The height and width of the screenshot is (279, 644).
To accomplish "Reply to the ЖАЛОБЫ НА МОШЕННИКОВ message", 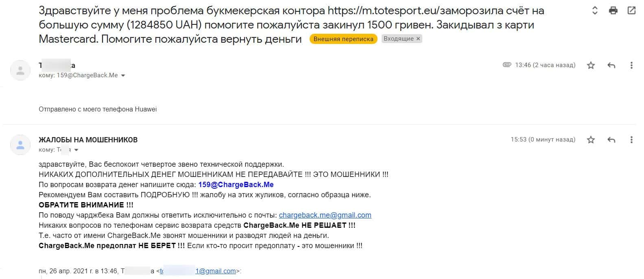I will point(611,140).
